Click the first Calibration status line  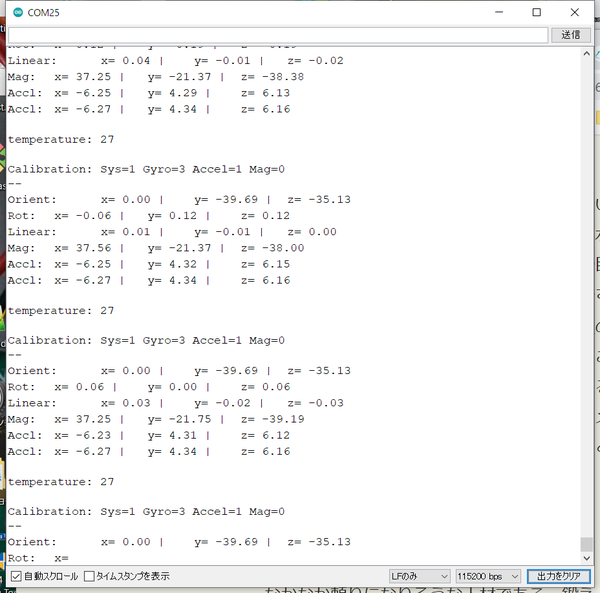click(146, 170)
